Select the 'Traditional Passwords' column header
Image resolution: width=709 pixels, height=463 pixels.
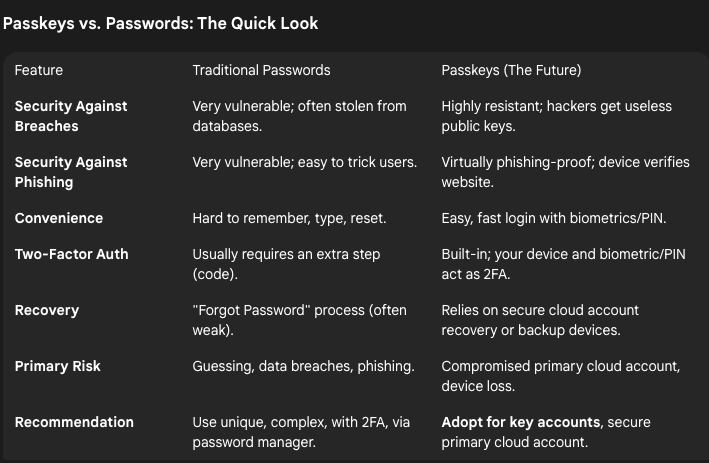[x=261, y=70]
